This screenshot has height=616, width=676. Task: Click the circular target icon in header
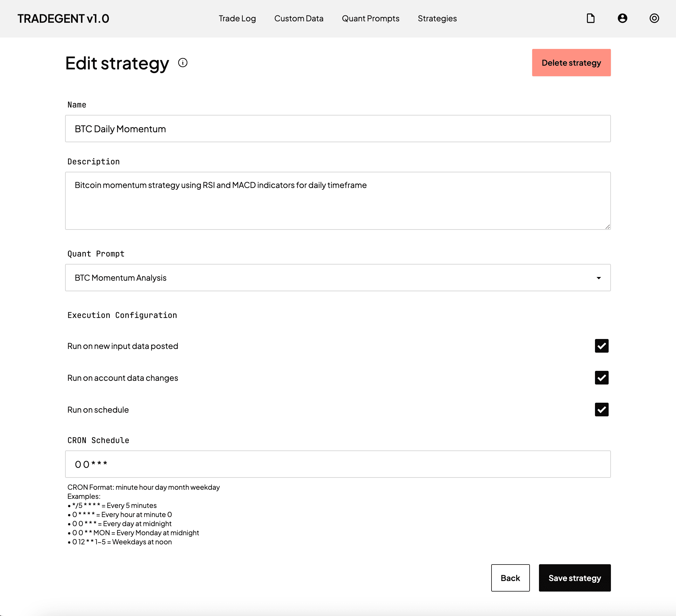654,18
